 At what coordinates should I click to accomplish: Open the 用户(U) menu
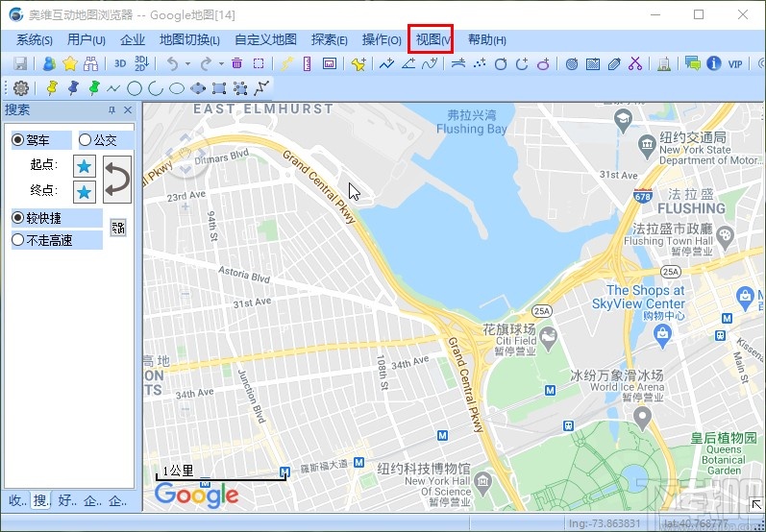[x=86, y=40]
